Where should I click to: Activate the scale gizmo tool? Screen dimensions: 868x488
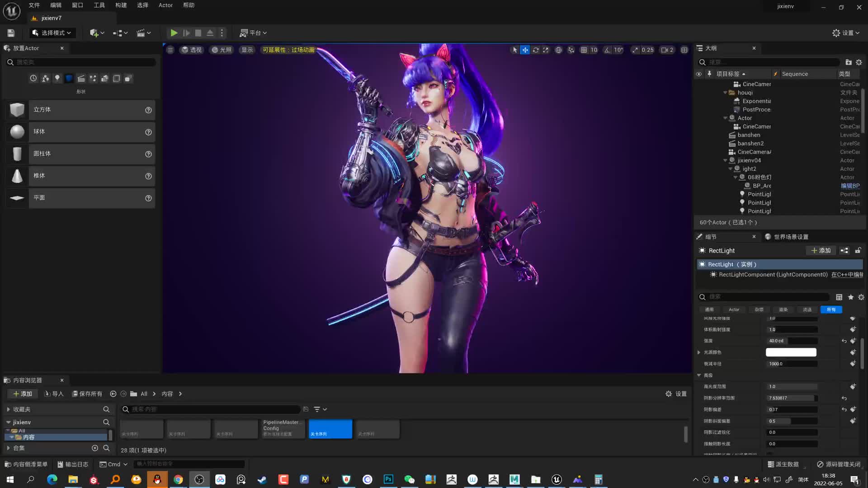(x=546, y=50)
